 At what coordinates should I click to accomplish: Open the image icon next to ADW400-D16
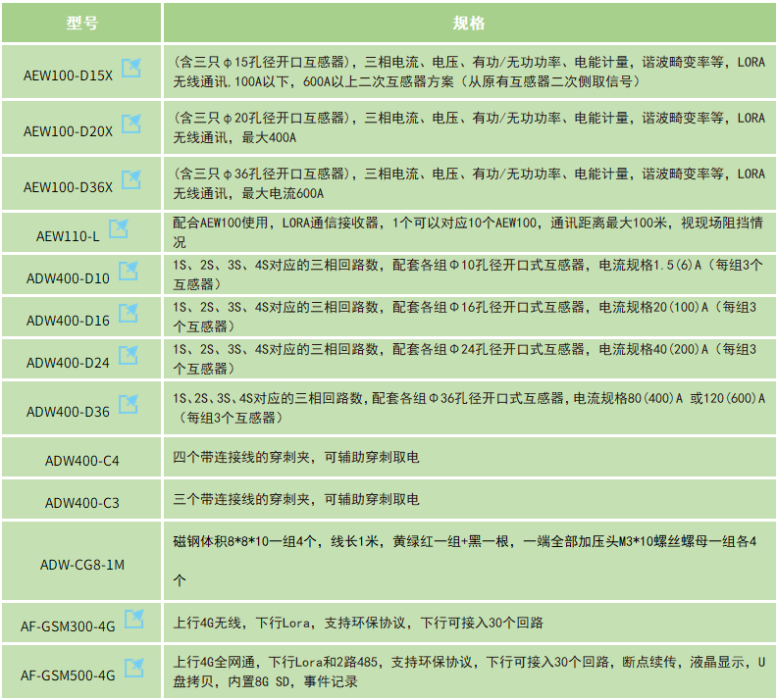[x=128, y=314]
